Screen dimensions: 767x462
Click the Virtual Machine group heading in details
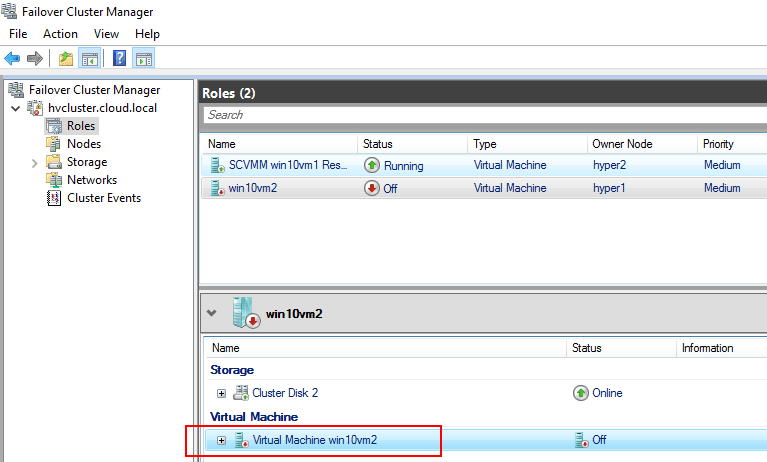click(254, 416)
